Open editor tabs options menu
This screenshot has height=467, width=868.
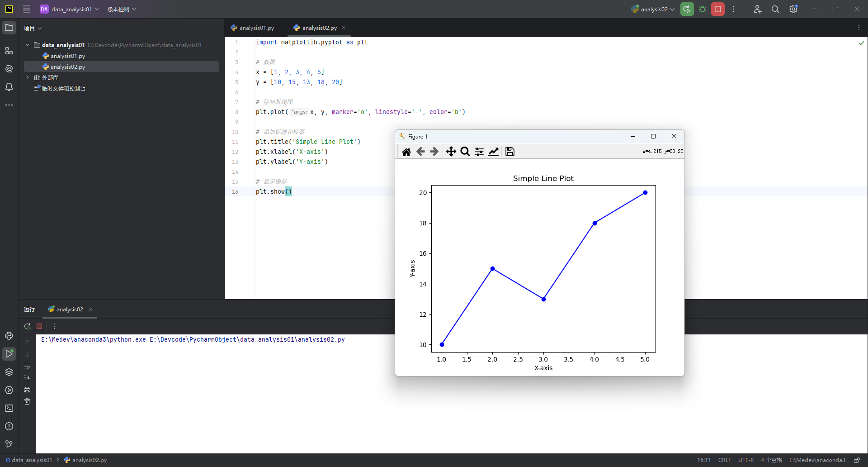point(859,28)
